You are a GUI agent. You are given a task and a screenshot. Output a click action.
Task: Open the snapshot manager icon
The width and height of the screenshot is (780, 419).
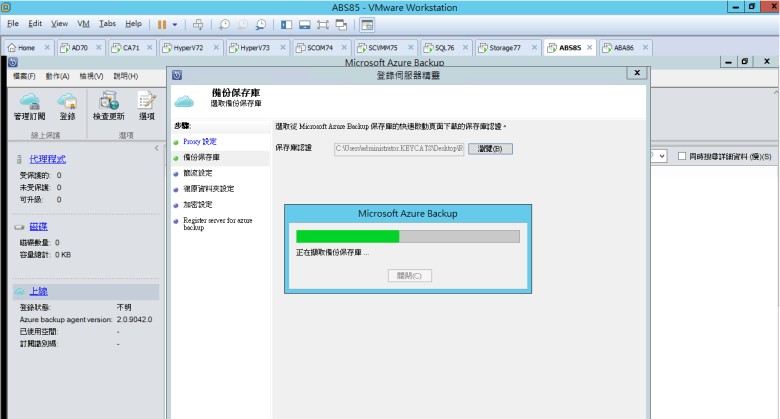pyautogui.click(x=261, y=23)
